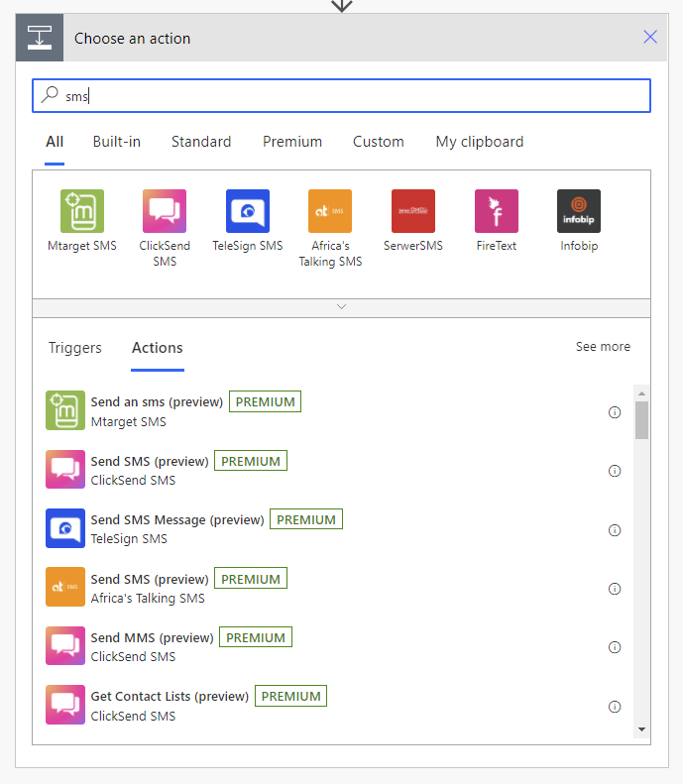The image size is (683, 784).
Task: Show info for Africa's Talking Send SMS
Action: (x=615, y=589)
